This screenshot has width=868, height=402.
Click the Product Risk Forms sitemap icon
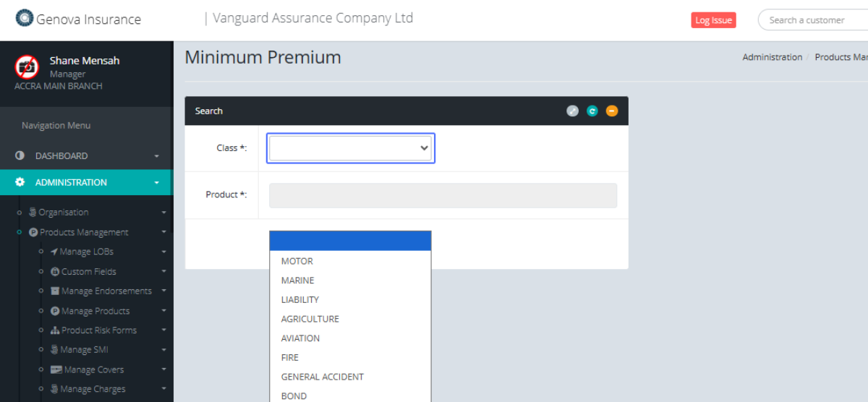click(x=55, y=330)
